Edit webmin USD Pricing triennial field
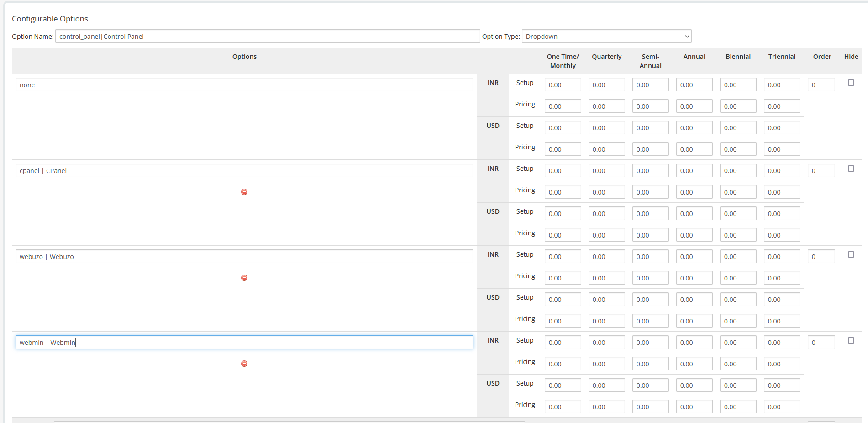 (x=782, y=407)
